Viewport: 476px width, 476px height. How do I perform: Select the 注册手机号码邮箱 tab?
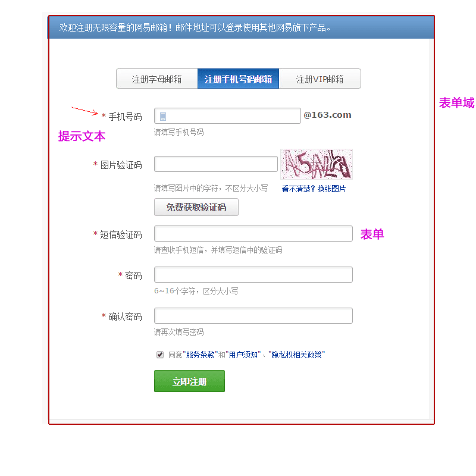[239, 79]
